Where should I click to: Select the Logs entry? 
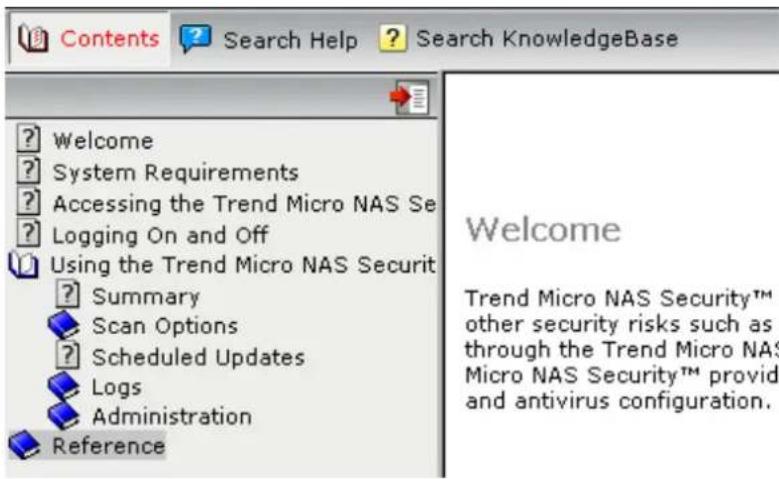[x=117, y=387]
